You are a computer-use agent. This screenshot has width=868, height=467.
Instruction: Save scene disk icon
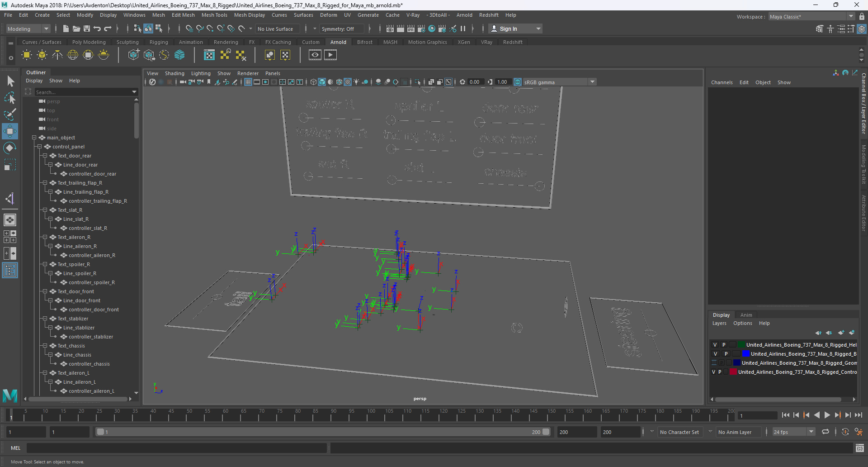[x=87, y=29]
